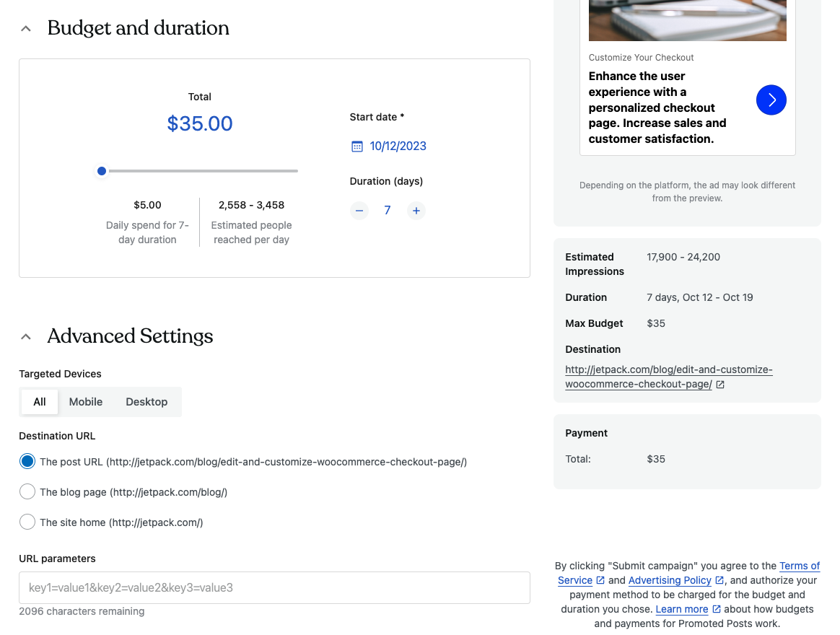This screenshot has width=840, height=635.
Task: Open the start date 10/12/2023 picker
Action: click(398, 146)
